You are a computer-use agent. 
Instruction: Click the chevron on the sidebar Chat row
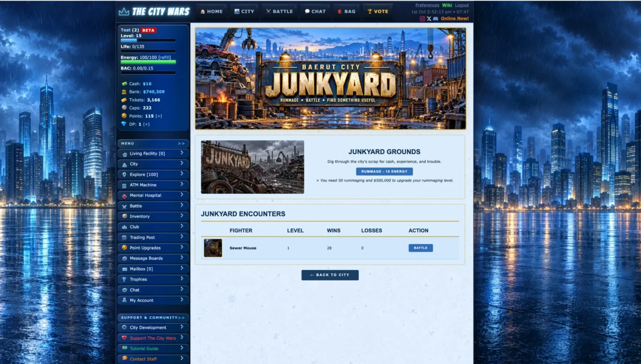182,289
